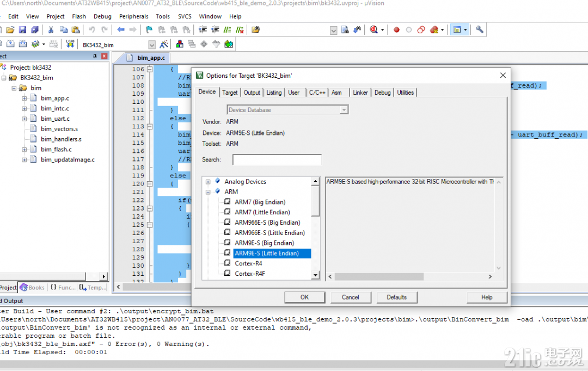
Task: Click the Cancel button
Action: pyautogui.click(x=351, y=297)
